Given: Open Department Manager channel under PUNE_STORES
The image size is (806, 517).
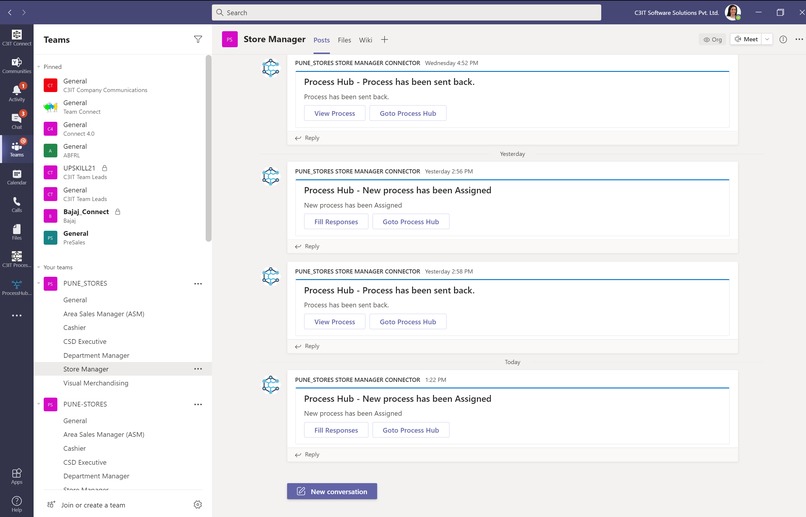Looking at the screenshot, I should click(x=96, y=355).
